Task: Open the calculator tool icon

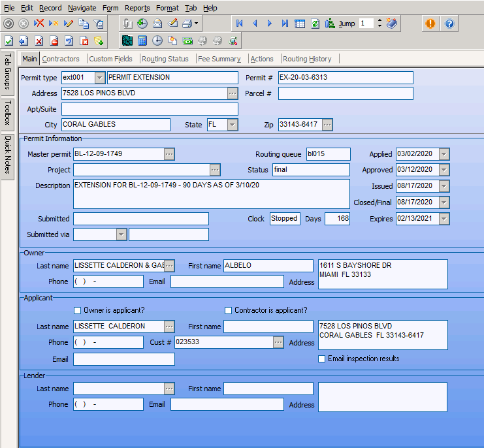Action: pyautogui.click(x=142, y=40)
